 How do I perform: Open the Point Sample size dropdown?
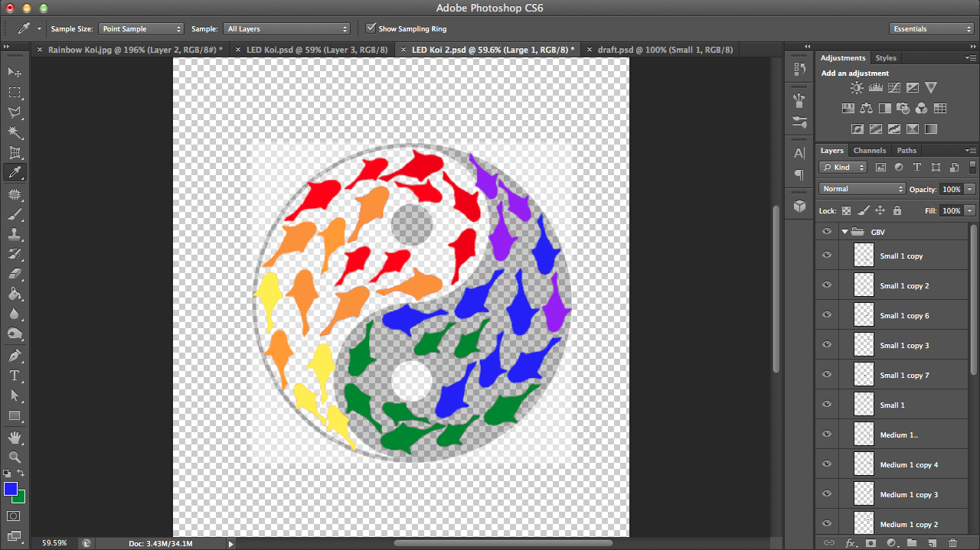coord(141,28)
